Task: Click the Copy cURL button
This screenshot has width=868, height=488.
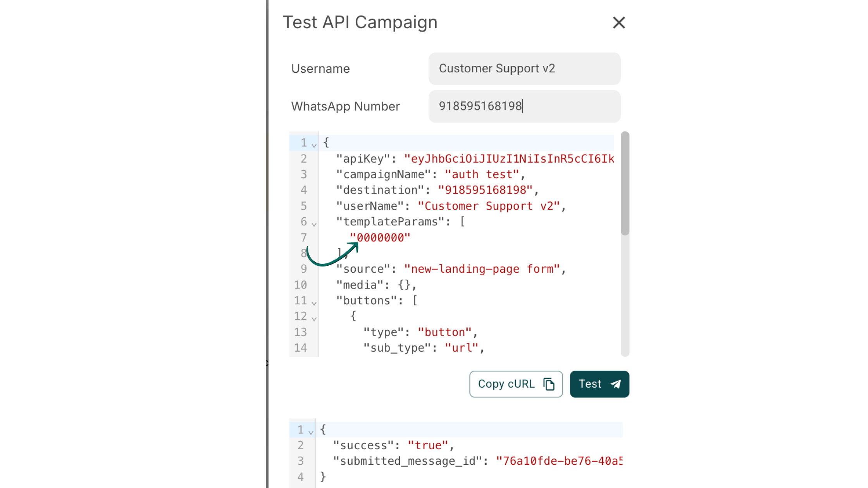Action: [516, 384]
